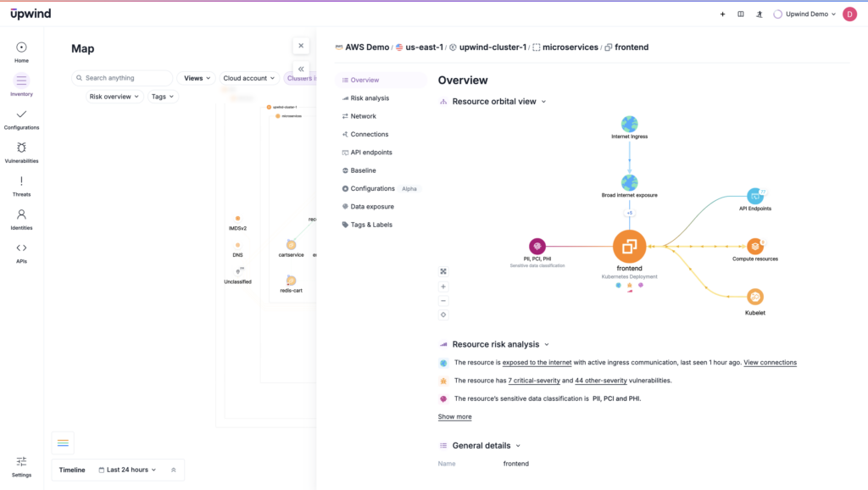Collapse the General details section
Viewport: 868px width, 490px height.
coord(518,446)
